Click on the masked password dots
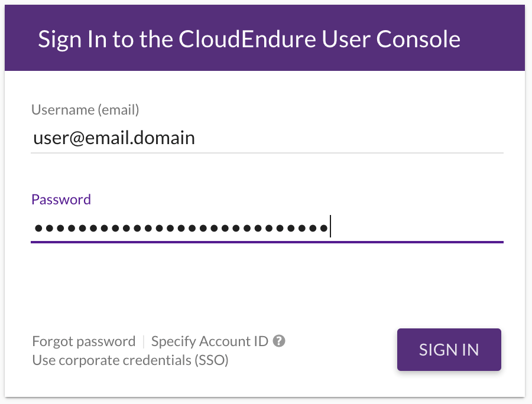Image resolution: width=532 pixels, height=404 pixels. pyautogui.click(x=181, y=228)
